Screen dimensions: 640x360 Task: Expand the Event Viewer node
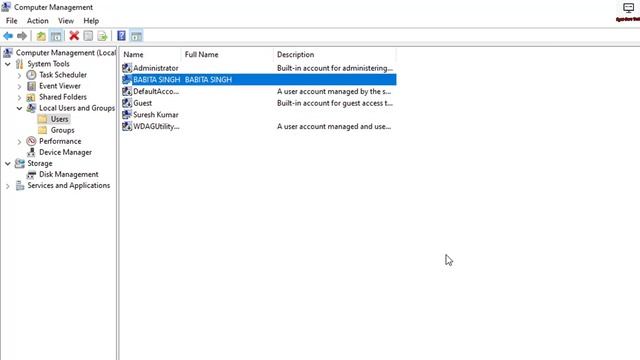tap(19, 86)
